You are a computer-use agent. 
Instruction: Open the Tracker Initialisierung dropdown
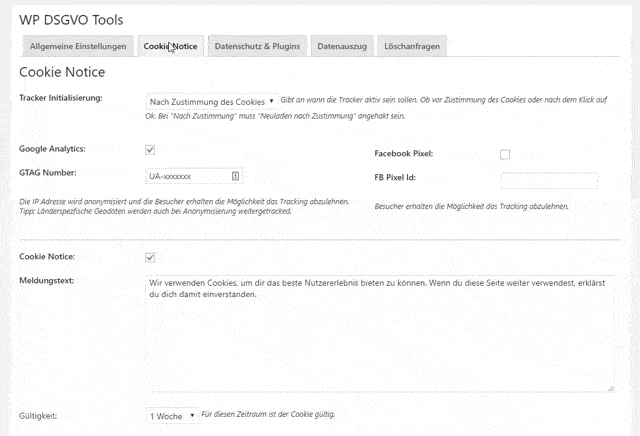(211, 102)
